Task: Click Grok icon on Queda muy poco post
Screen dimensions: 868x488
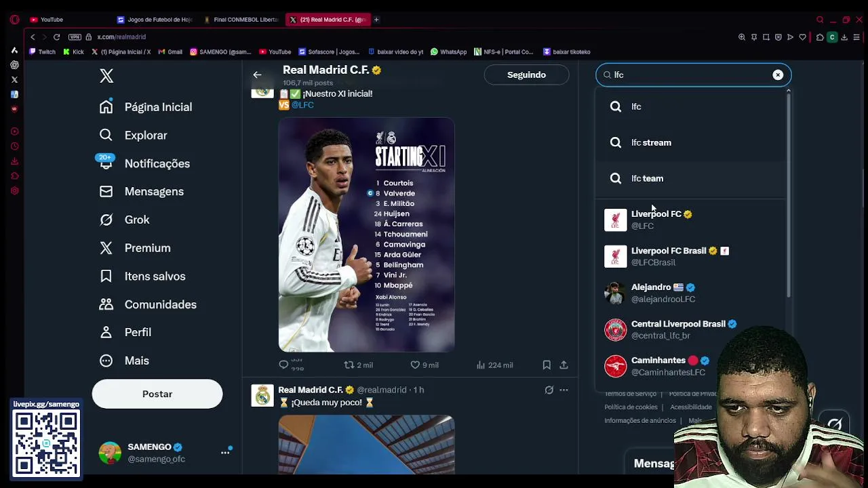Action: tap(549, 390)
